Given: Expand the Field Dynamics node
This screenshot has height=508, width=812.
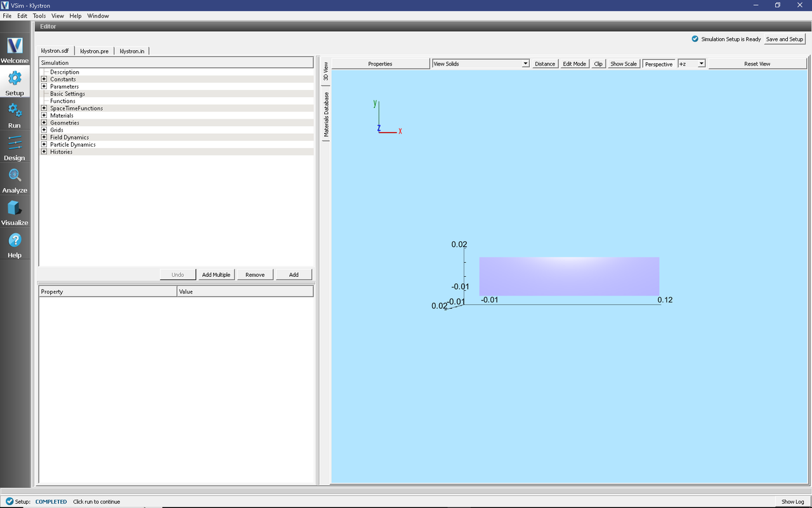Looking at the screenshot, I should click(x=44, y=137).
